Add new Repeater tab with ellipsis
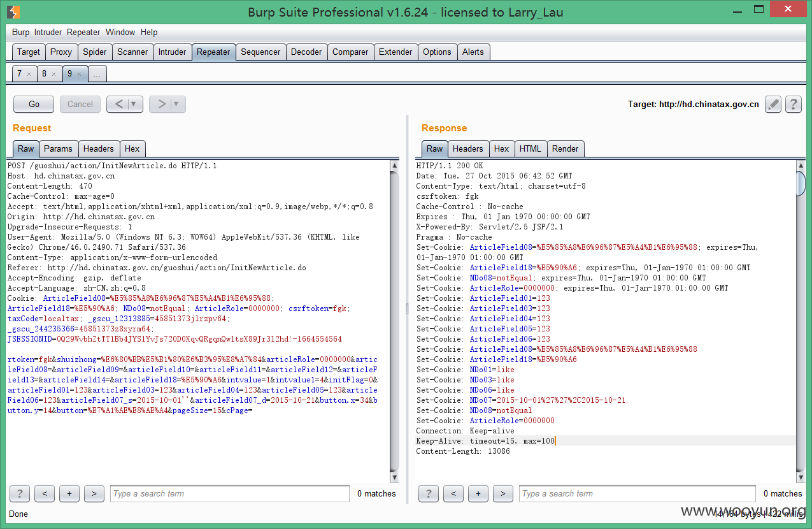Image resolution: width=812 pixels, height=529 pixels. click(x=97, y=74)
